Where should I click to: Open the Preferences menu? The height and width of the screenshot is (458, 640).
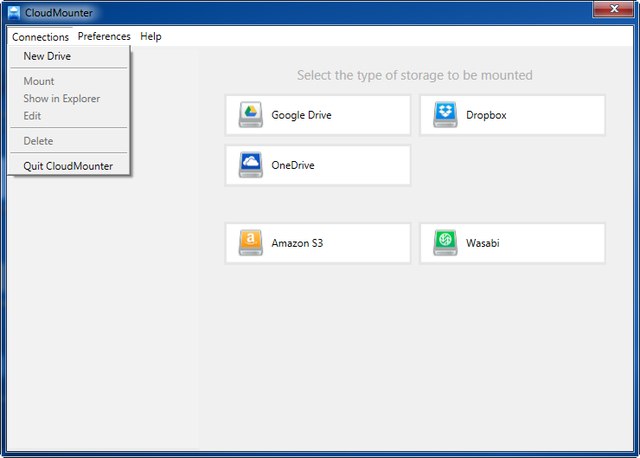point(104,37)
